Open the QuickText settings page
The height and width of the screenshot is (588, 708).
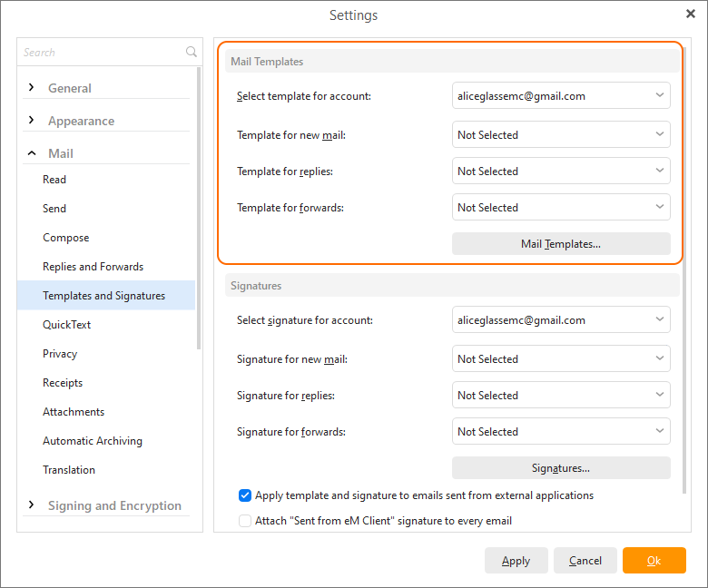[x=67, y=325]
